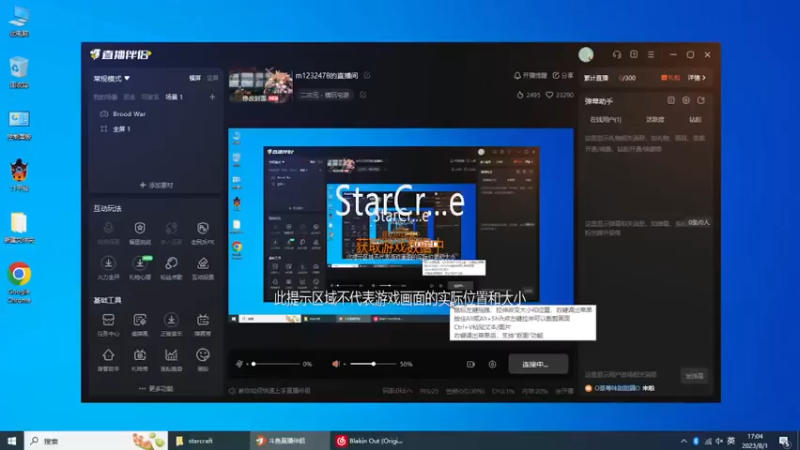This screenshot has width=800, height=450.
Task: Click 添加素材 add source button
Action: pyautogui.click(x=156, y=185)
